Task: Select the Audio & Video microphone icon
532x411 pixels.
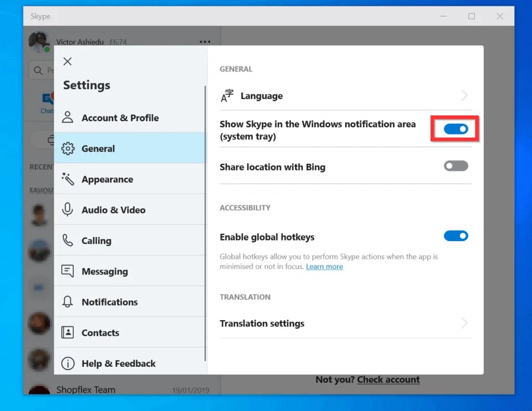Action: click(x=68, y=209)
